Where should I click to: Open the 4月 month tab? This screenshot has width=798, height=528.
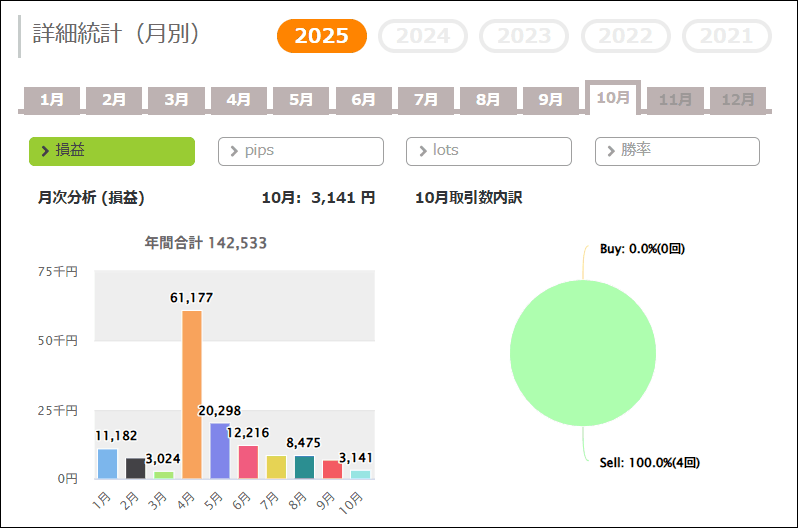point(238,100)
